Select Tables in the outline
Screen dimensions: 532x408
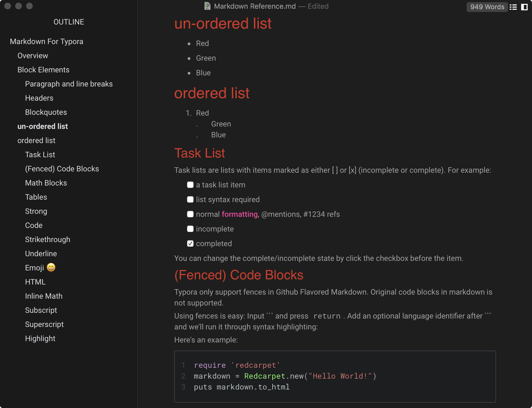click(x=36, y=197)
